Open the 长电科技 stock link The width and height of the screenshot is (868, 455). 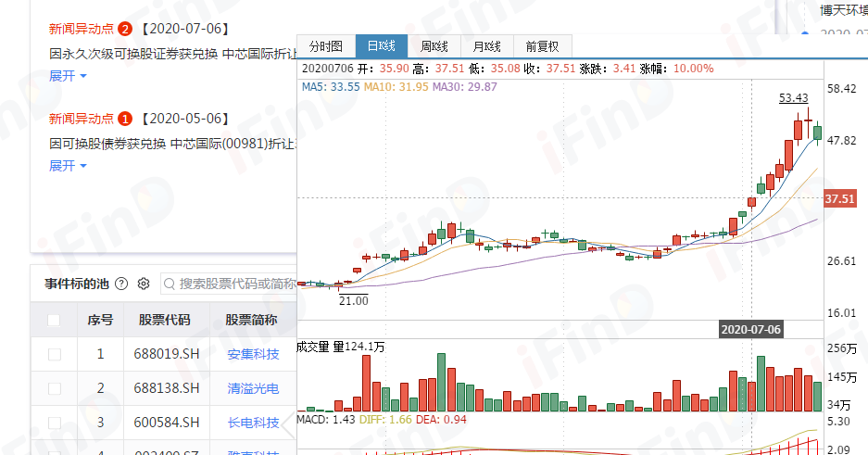tap(253, 423)
